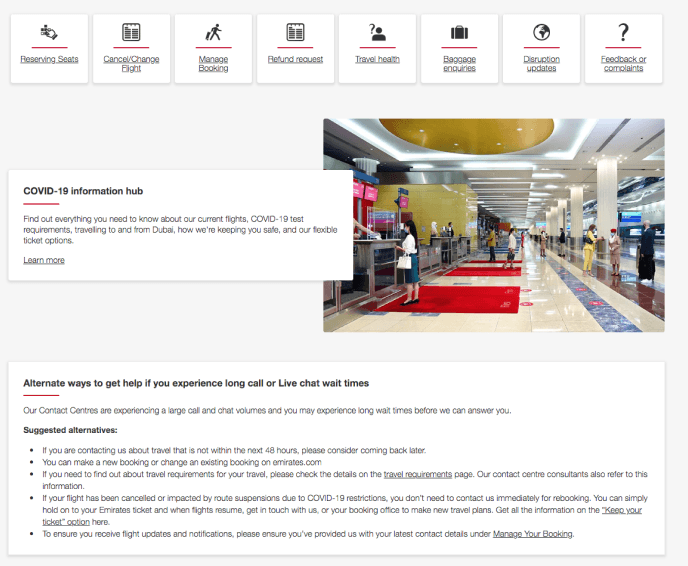The height and width of the screenshot is (566, 688).
Task: Open the Manage Your Booking text link
Action: click(x=533, y=534)
